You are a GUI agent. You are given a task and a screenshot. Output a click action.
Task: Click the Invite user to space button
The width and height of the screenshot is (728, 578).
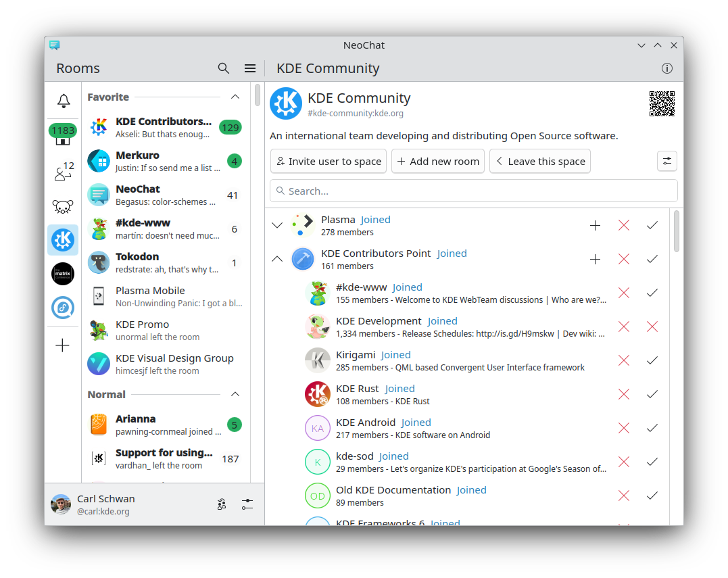[329, 162]
